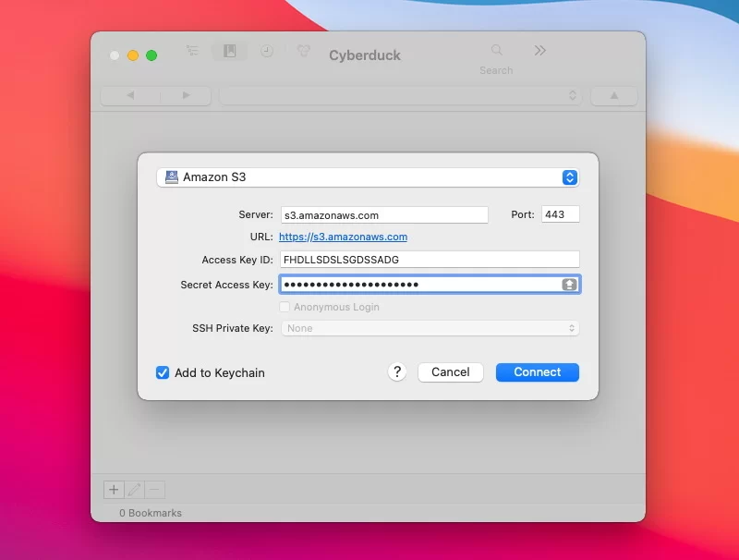Add a new bookmark with plus button
The image size is (739, 560).
pyautogui.click(x=114, y=490)
